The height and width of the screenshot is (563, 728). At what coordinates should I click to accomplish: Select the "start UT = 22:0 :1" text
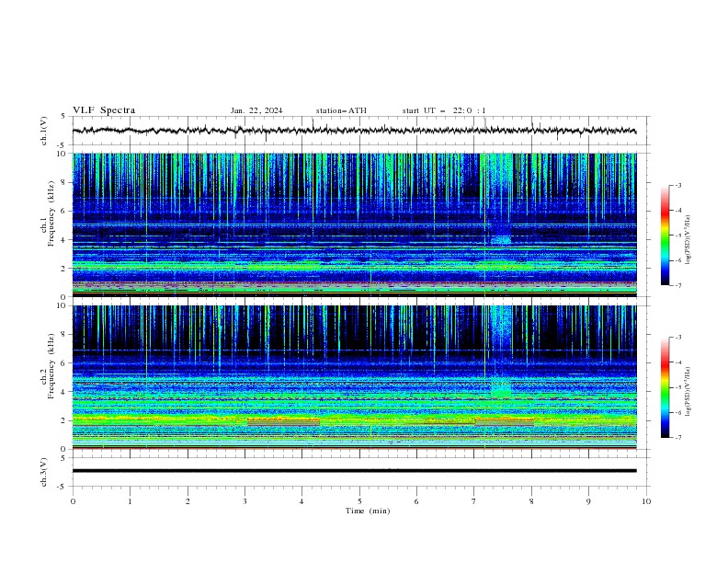[x=444, y=110]
